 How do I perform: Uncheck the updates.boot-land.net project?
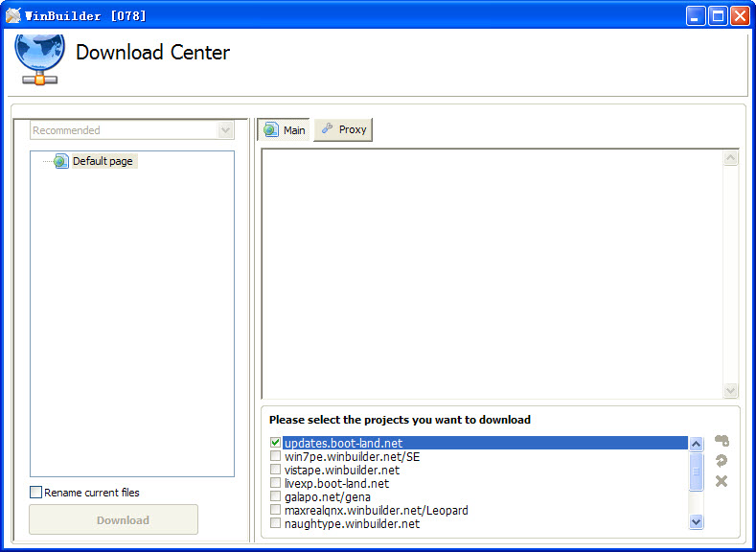[x=275, y=443]
